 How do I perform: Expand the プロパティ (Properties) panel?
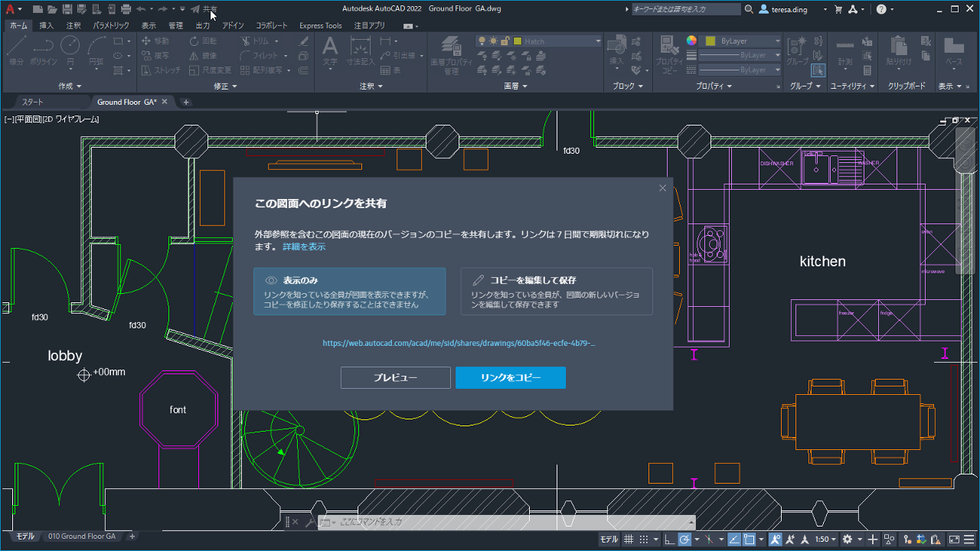pyautogui.click(x=714, y=86)
